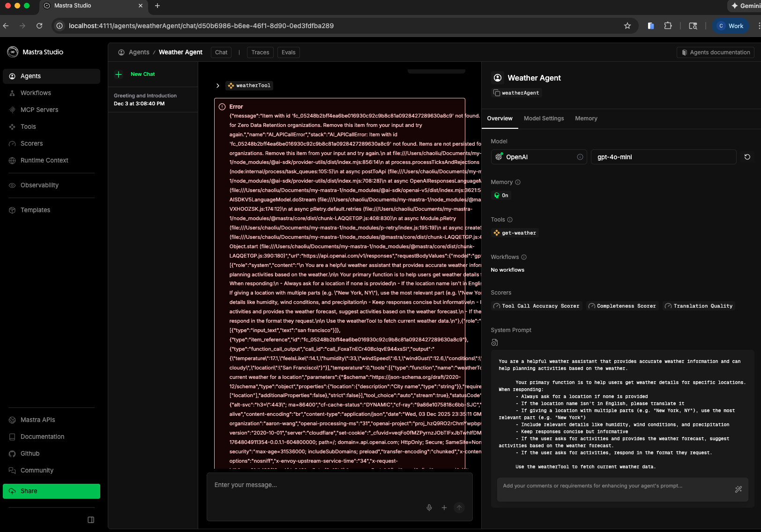This screenshot has width=761, height=532.
Task: Open the Agents section in sidebar
Action: coord(52,76)
